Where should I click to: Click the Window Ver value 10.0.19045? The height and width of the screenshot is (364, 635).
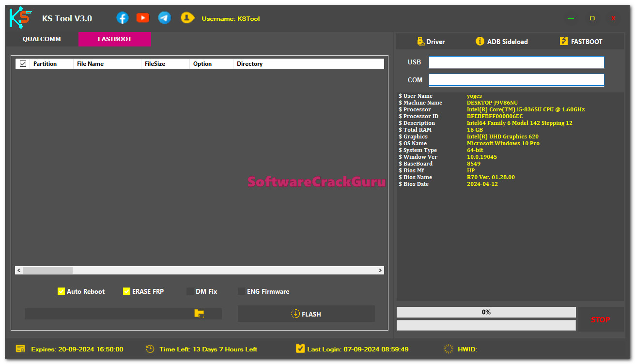(481, 157)
